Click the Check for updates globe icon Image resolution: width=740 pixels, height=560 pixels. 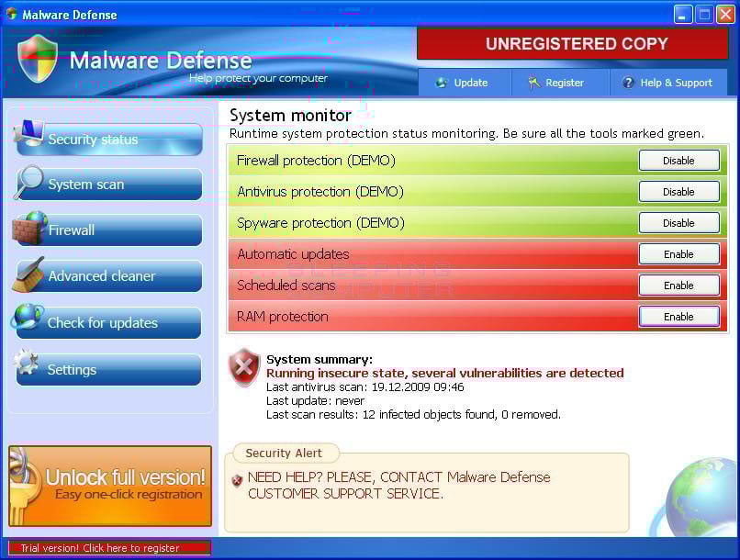(28, 319)
